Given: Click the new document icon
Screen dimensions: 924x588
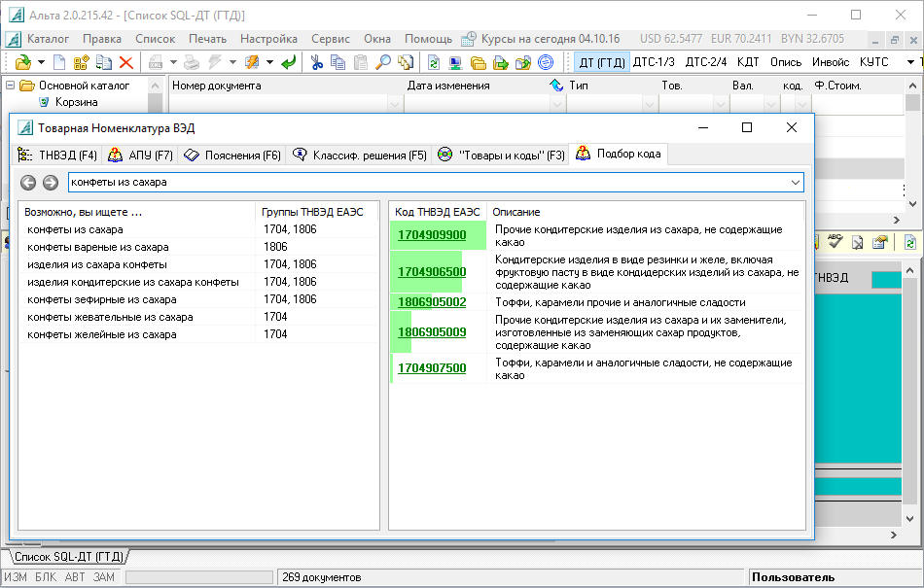Looking at the screenshot, I should coord(59,62).
